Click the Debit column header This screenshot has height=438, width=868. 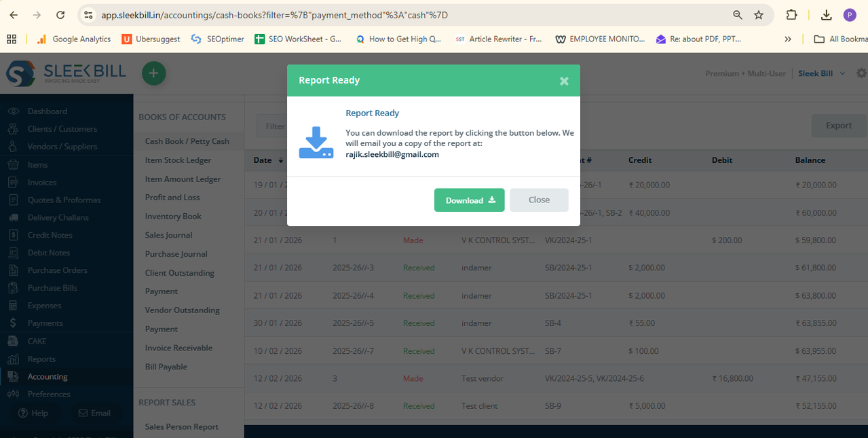(722, 160)
